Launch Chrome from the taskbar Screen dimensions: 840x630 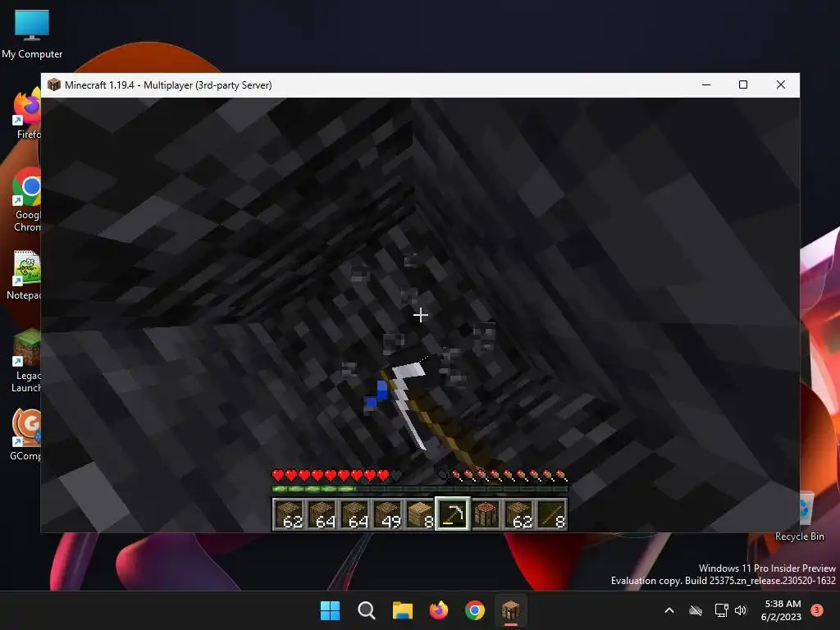tap(475, 610)
